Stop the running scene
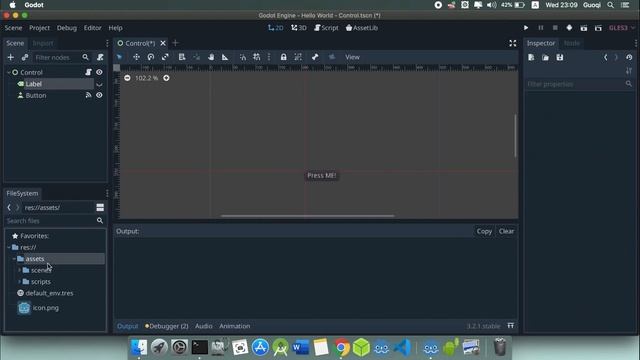Viewport: 640px width, 360px height. coord(555,28)
